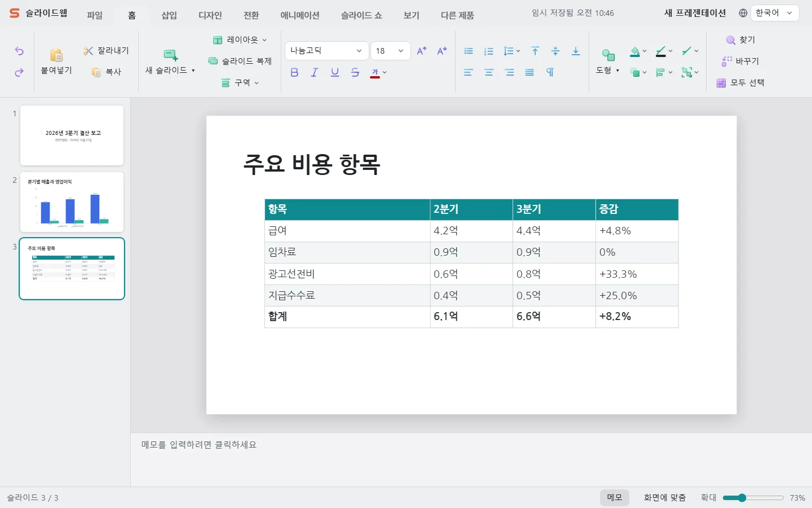Open the 애니메이션 tab
Screen dimensions: 812x508
300,15
